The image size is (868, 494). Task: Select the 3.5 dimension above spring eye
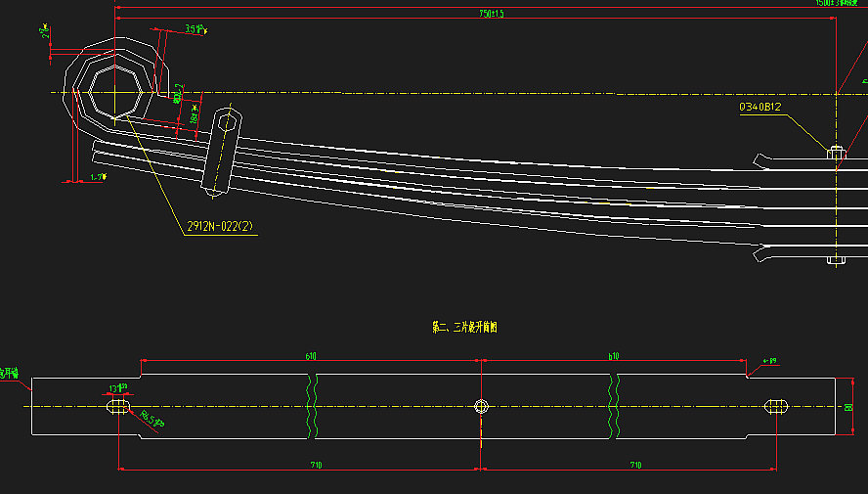[193, 29]
